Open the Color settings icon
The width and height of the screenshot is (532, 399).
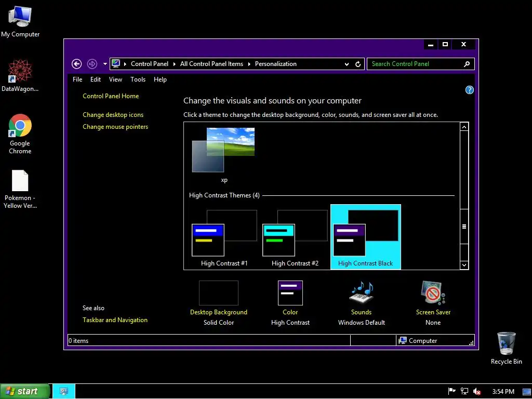click(x=290, y=293)
